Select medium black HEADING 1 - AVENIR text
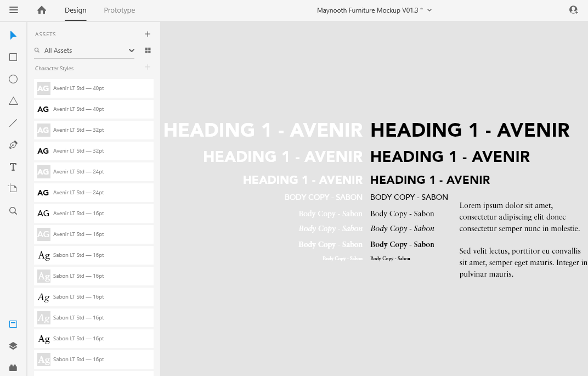This screenshot has width=588, height=376. [x=450, y=157]
